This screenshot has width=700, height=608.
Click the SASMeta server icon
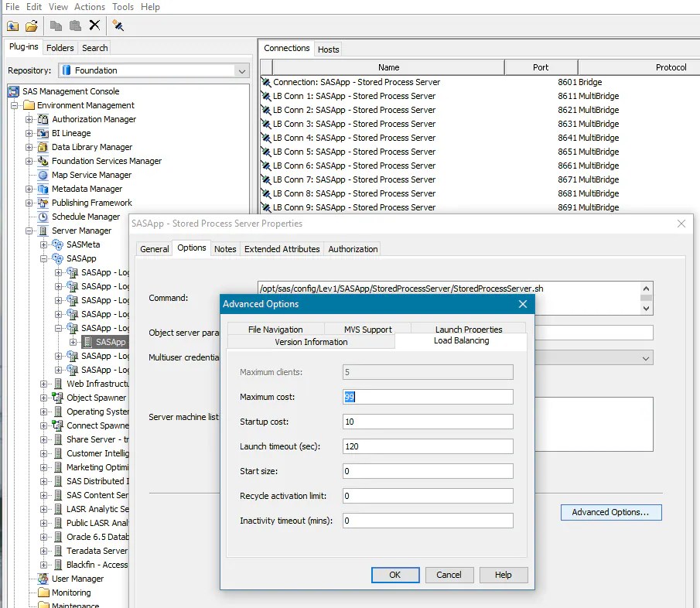pos(57,244)
